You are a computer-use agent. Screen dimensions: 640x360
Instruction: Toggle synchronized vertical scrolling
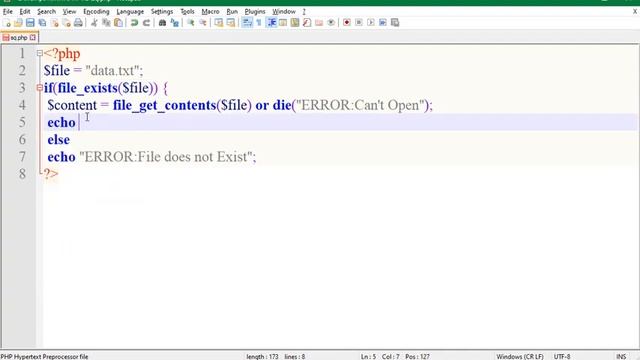click(x=219, y=23)
